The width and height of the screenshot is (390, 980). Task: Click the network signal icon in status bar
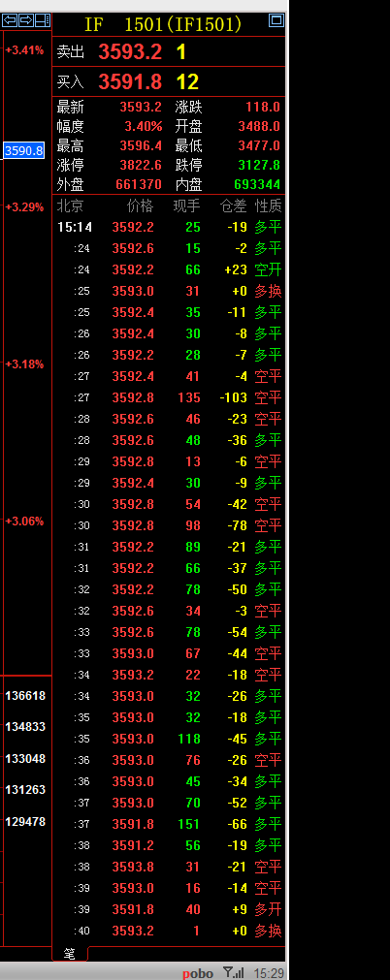(234, 972)
